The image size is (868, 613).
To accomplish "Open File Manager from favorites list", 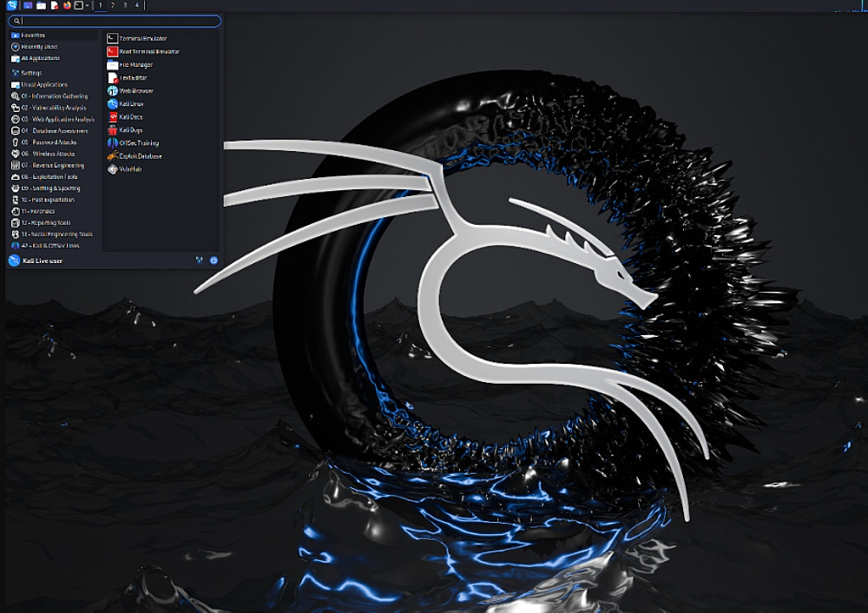I will click(x=161, y=65).
